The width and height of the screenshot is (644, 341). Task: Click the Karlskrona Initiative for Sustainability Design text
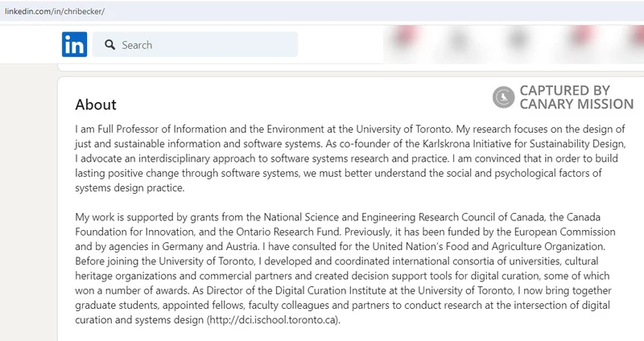(524, 144)
